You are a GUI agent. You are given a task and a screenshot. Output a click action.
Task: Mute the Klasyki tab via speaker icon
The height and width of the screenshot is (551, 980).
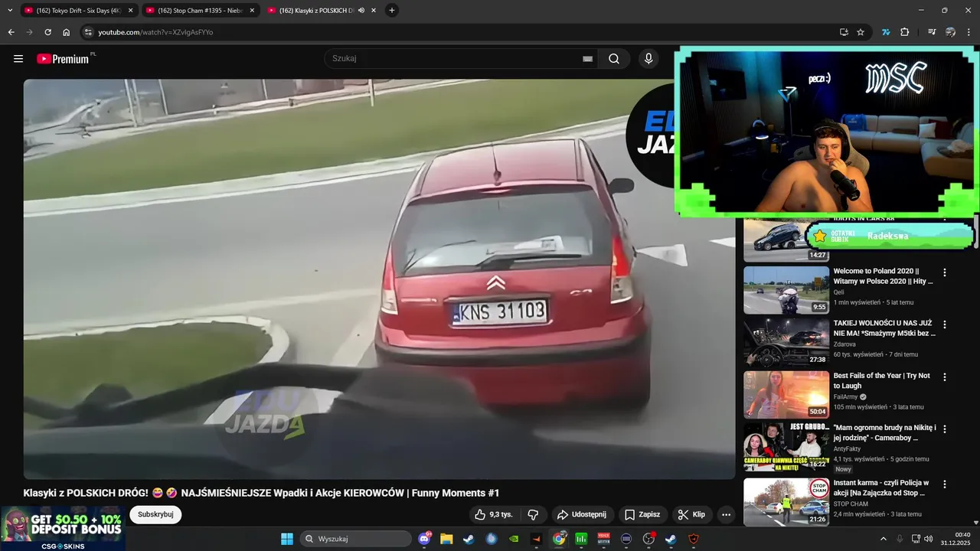pos(361,11)
